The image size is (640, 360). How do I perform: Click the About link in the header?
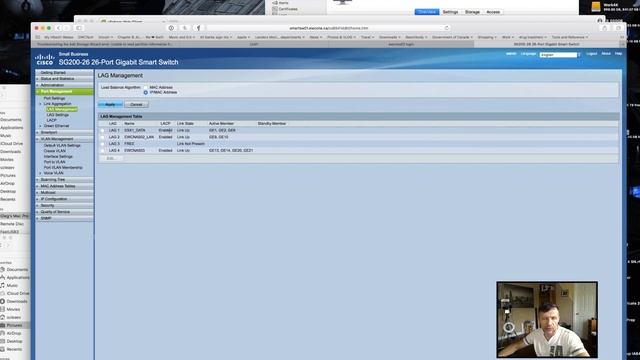coord(606,54)
